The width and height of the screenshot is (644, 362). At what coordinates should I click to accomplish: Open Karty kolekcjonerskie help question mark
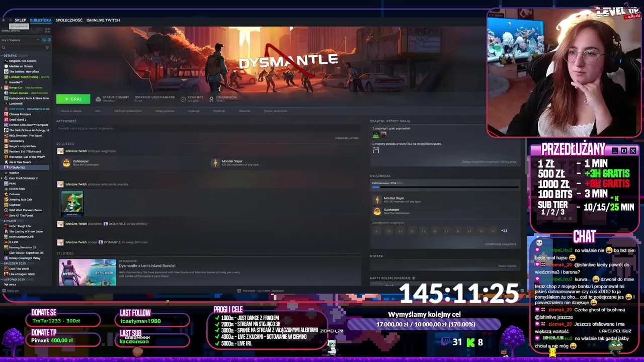point(414,278)
